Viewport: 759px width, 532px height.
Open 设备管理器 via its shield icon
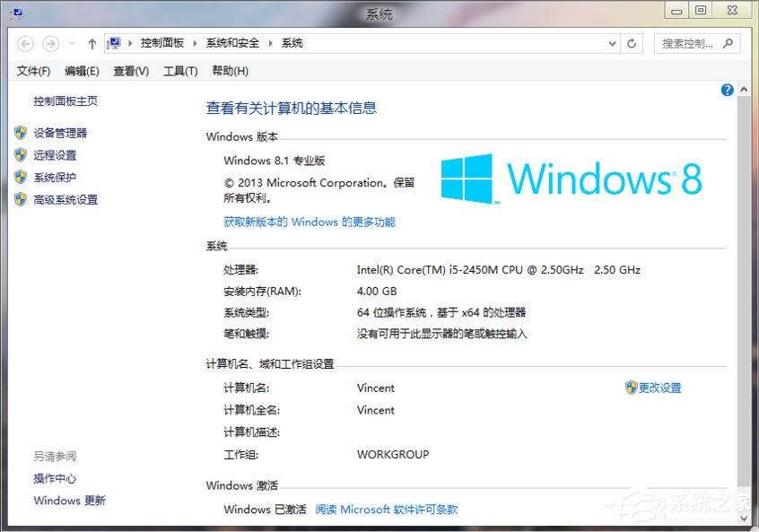pos(20,132)
